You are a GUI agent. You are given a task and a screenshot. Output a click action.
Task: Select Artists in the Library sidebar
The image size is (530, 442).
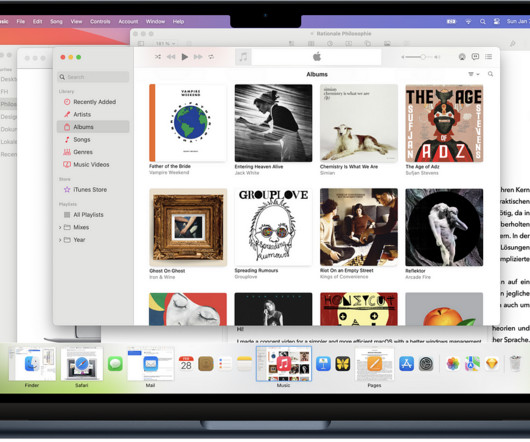(93, 114)
